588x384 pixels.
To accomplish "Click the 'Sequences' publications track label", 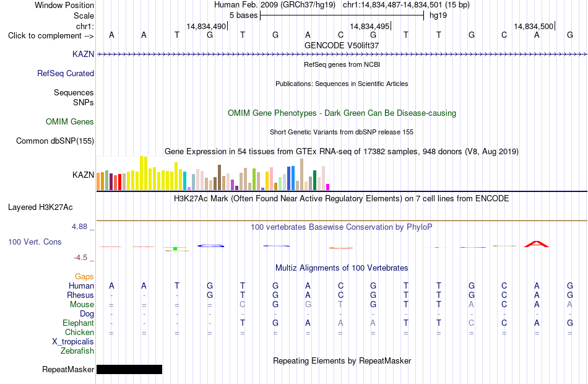I will click(74, 92).
